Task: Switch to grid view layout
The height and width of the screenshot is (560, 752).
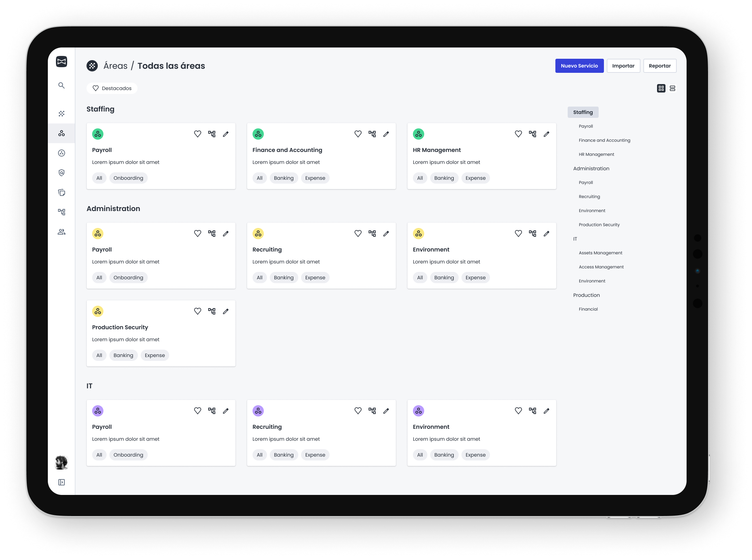Action: pos(661,88)
